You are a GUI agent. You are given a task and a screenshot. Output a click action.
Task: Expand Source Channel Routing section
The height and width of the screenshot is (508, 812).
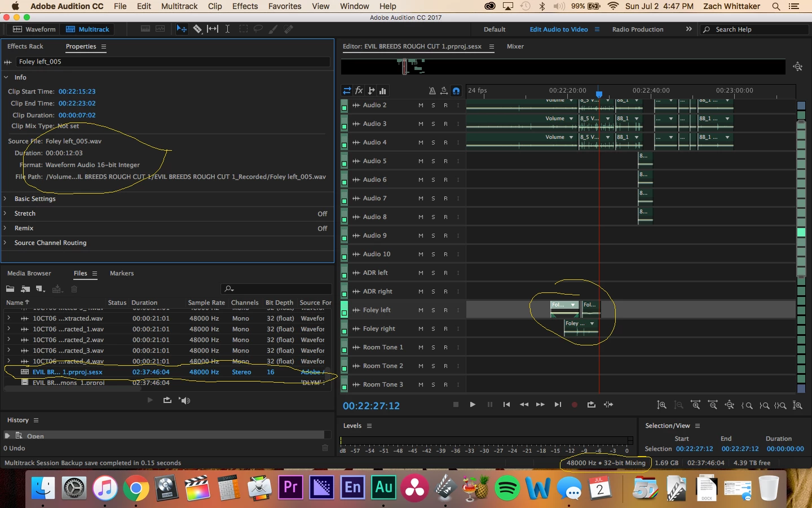[6, 243]
